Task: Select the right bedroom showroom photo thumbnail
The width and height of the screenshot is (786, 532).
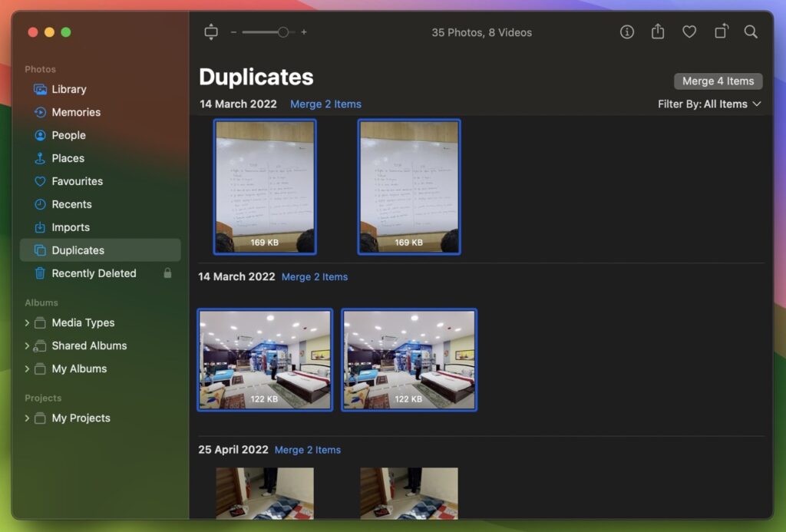Action: coord(409,360)
